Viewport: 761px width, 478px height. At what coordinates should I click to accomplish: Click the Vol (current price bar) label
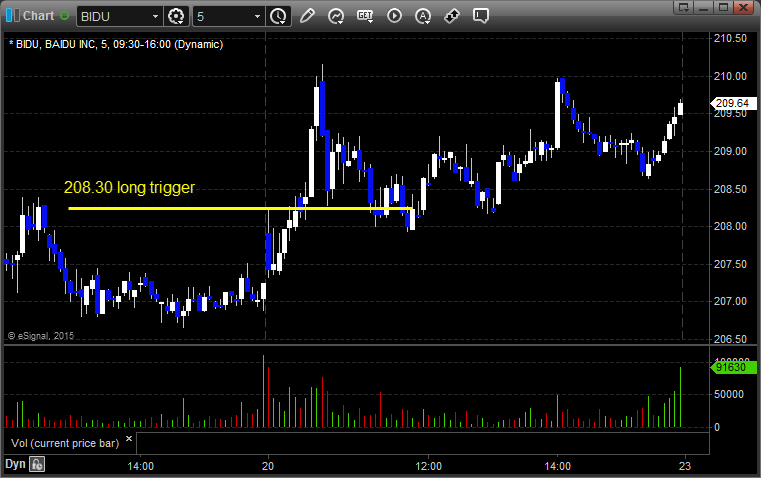[x=65, y=443]
